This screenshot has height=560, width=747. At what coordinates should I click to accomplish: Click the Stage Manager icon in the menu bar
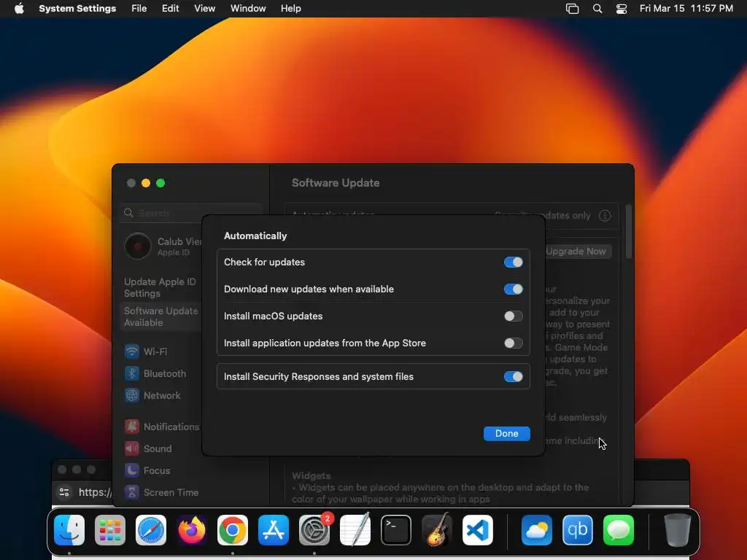click(x=572, y=9)
